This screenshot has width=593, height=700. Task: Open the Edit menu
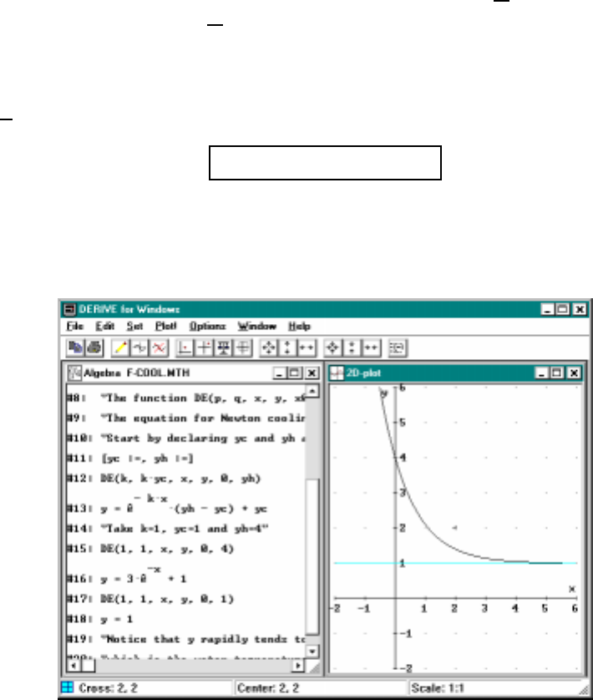(x=105, y=327)
